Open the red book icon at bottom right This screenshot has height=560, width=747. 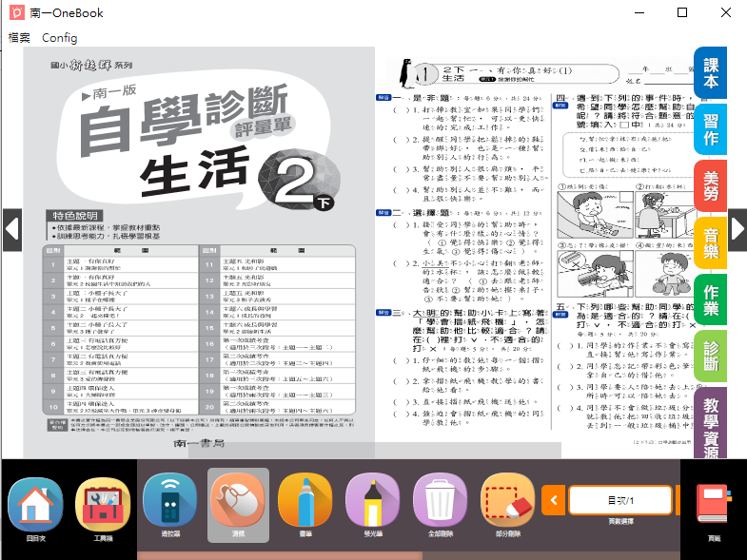coord(714,503)
